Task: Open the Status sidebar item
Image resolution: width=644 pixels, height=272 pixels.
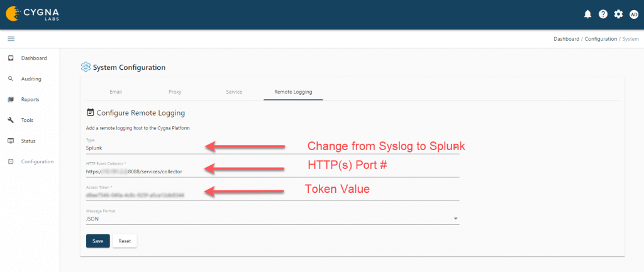Action: 28,141
